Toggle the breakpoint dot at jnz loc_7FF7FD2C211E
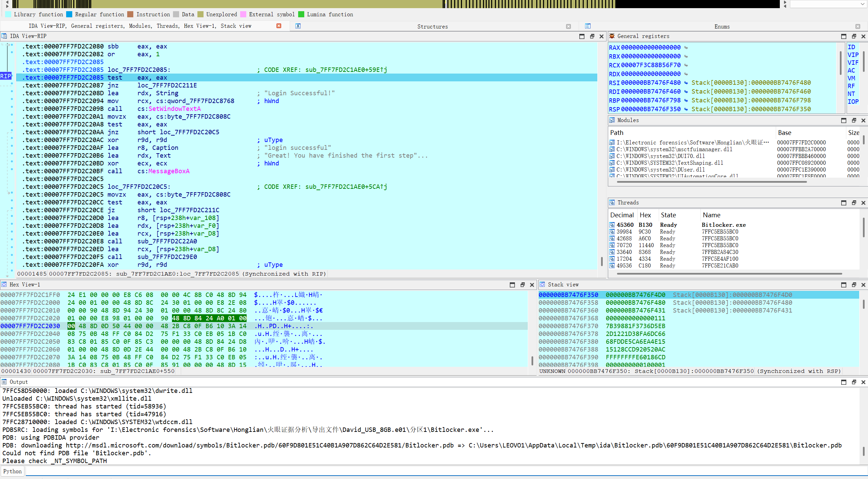The image size is (868, 479). [x=12, y=84]
